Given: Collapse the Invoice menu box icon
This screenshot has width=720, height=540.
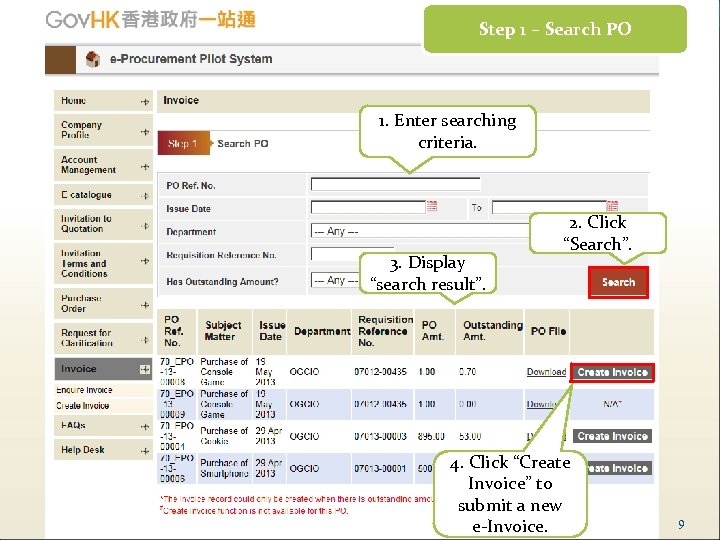Looking at the screenshot, I should click(145, 369).
